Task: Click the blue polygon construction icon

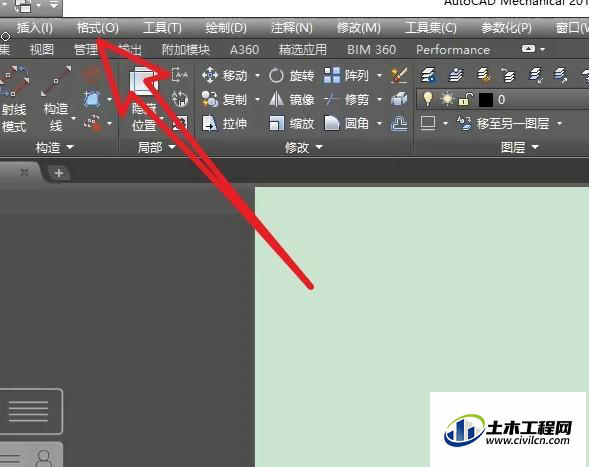Action: 92,99
